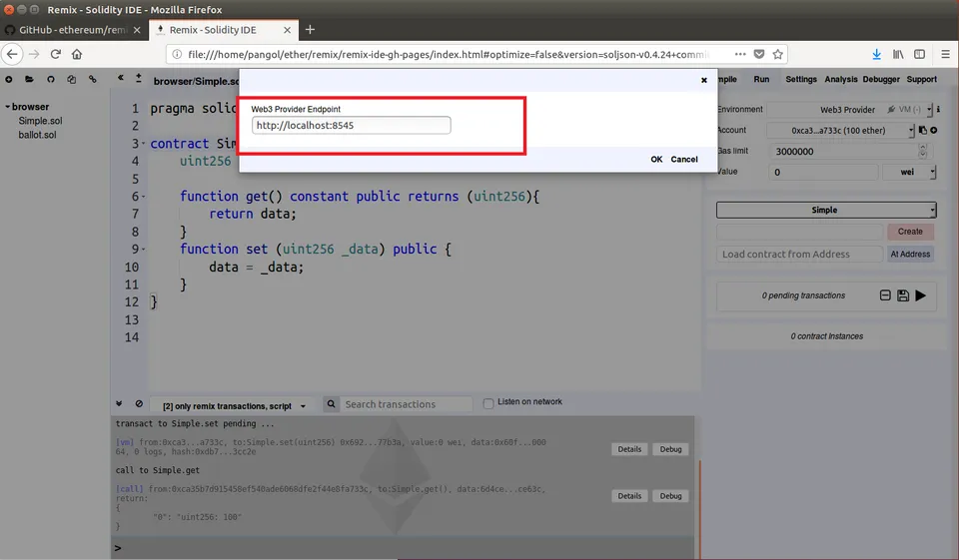Click the At Address button

tap(910, 255)
